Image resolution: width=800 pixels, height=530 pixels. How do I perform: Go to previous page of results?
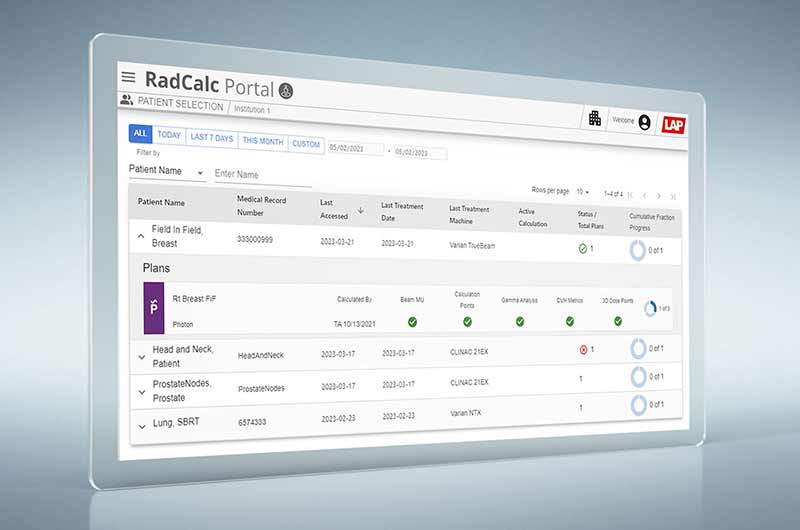(644, 195)
